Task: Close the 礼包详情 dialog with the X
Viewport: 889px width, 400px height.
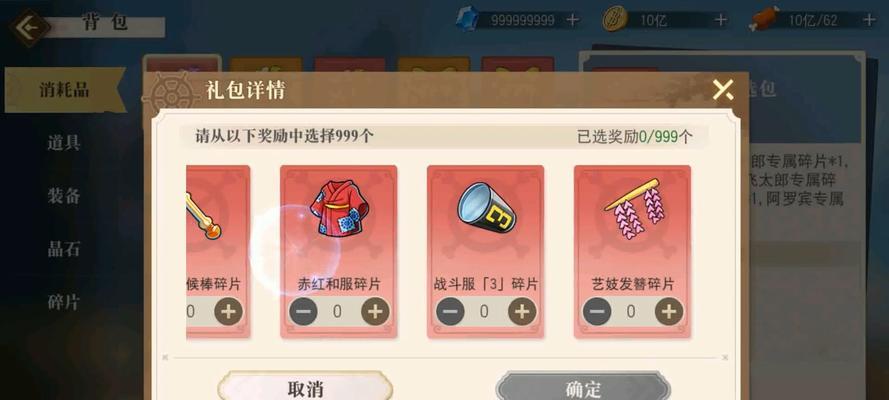Action: 722,90
